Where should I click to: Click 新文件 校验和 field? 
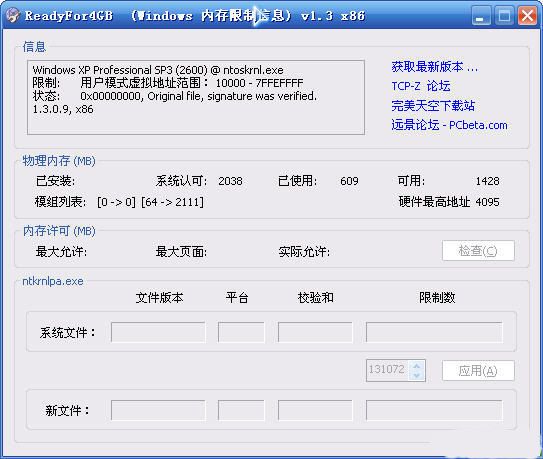coord(315,411)
